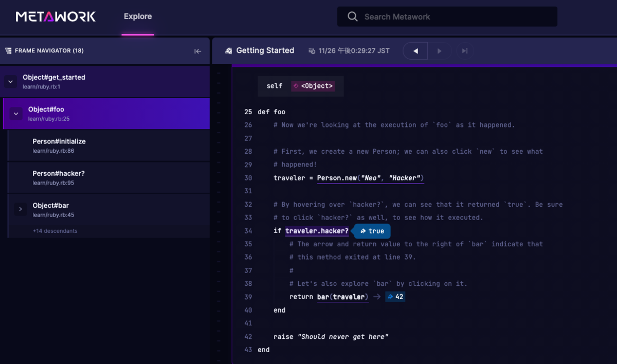Click the self label
Image resolution: width=617 pixels, height=364 pixels.
275,86
